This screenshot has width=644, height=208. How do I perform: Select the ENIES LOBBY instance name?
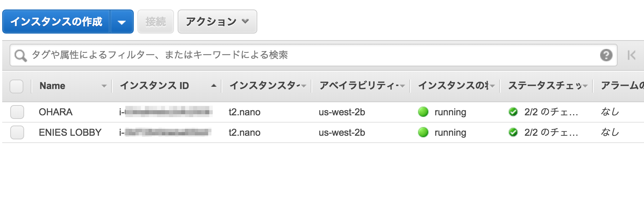pyautogui.click(x=70, y=132)
